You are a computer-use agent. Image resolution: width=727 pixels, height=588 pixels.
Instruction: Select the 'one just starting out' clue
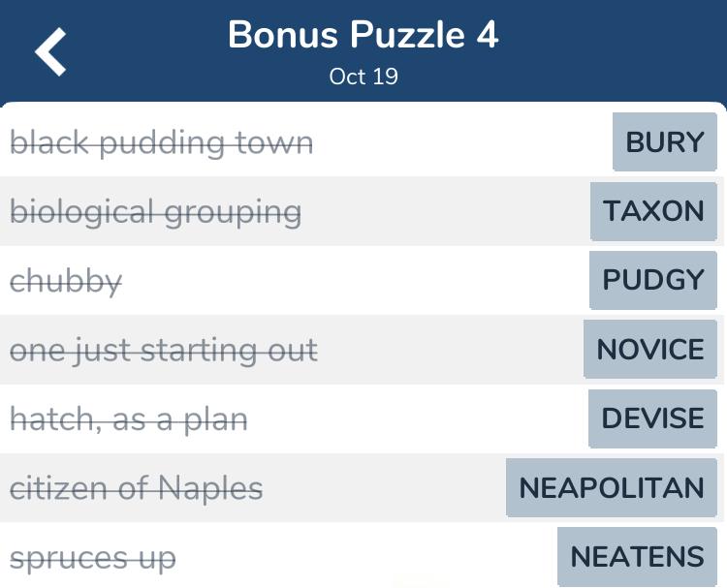164,351
